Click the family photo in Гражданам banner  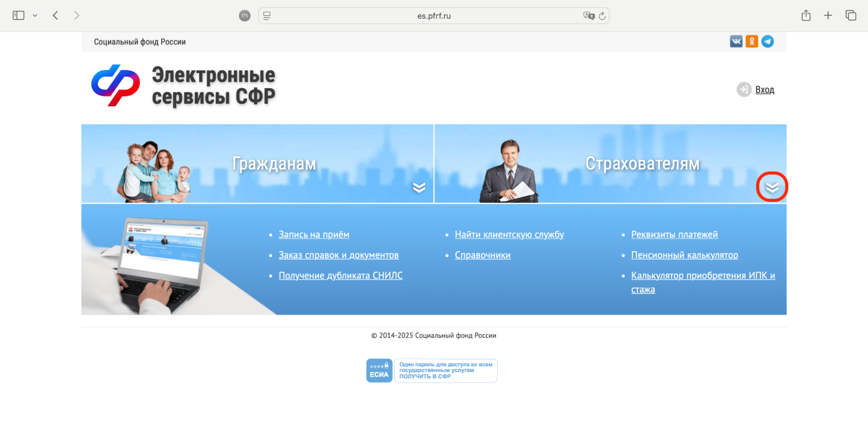click(x=154, y=172)
